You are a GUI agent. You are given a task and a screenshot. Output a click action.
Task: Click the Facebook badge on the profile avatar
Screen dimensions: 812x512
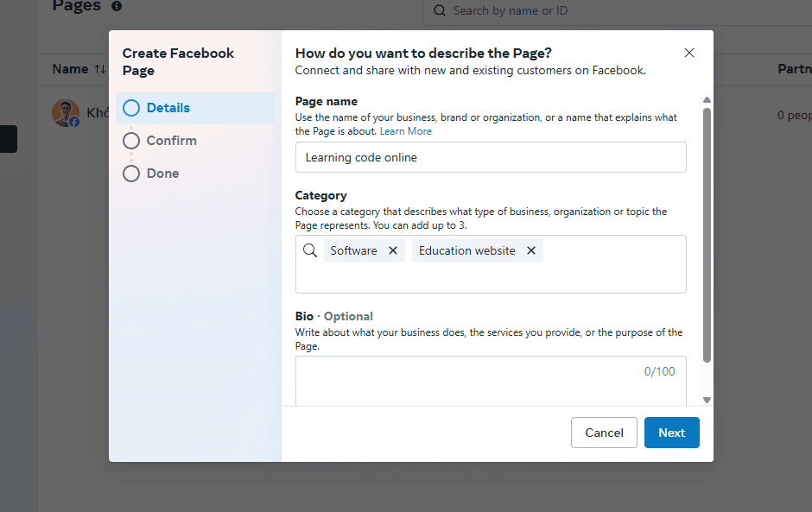click(73, 121)
